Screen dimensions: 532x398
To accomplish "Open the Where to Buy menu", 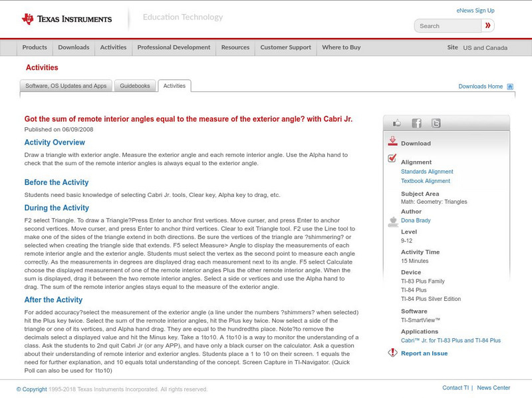I will [341, 47].
